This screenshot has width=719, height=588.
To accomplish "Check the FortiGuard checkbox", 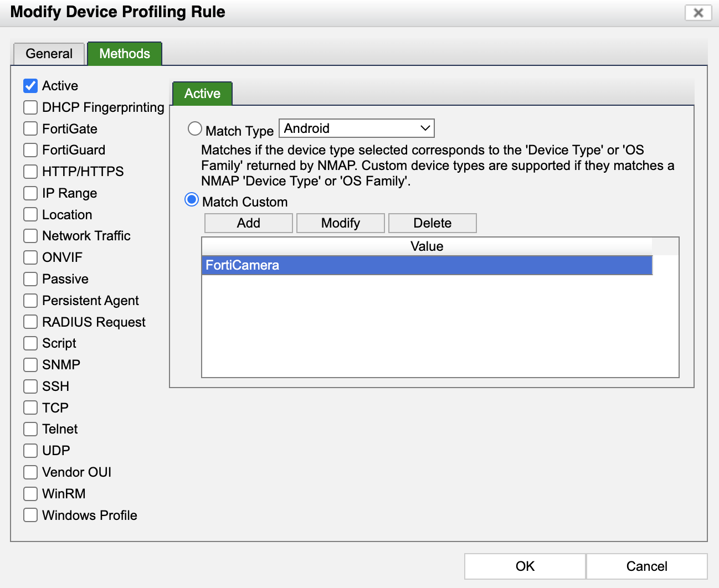I will point(30,150).
